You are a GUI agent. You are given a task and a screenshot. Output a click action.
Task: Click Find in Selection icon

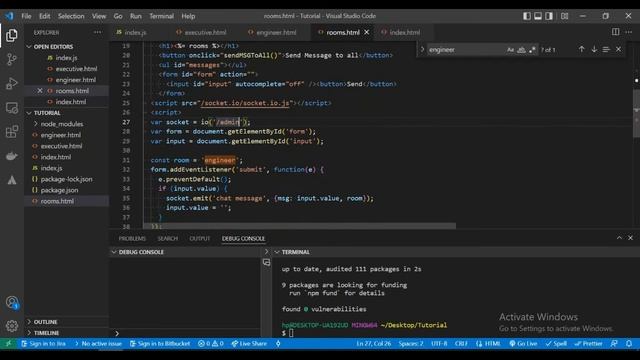click(606, 49)
